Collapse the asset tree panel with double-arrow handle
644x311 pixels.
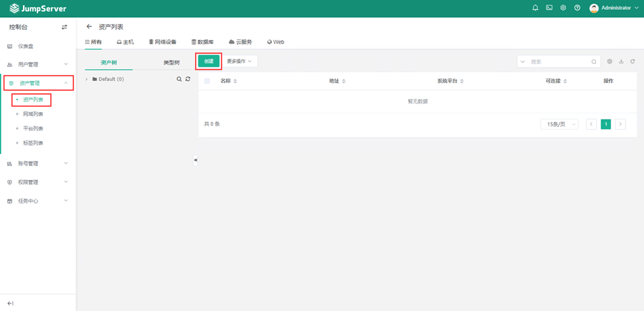point(195,160)
